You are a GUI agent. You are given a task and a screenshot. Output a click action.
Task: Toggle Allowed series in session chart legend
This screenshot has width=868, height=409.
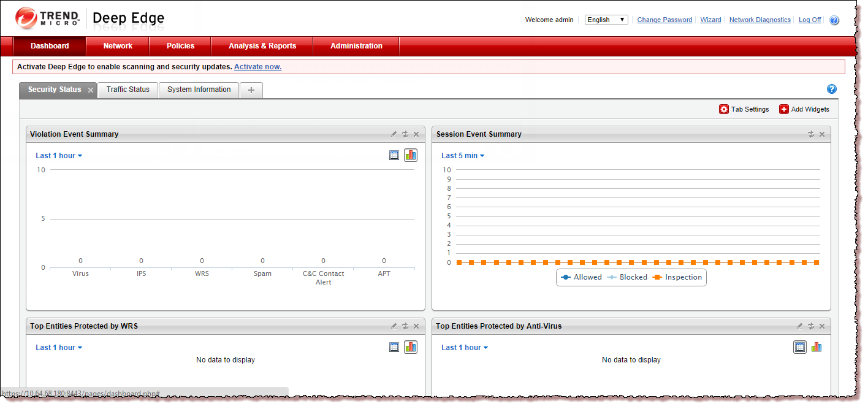tap(582, 277)
